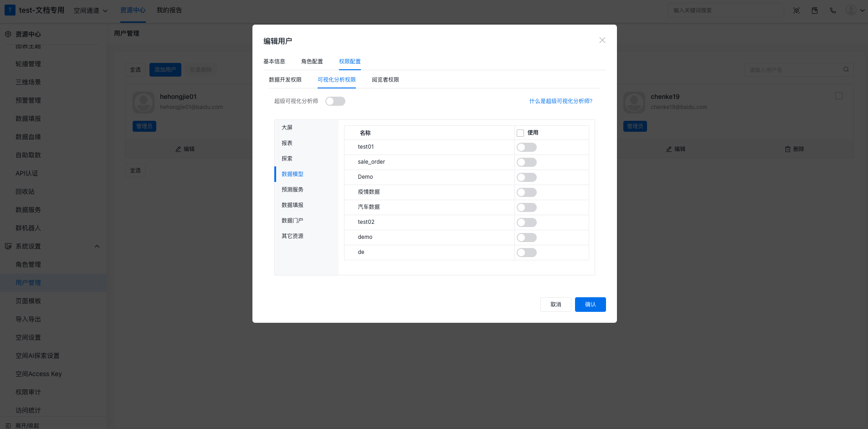Image resolution: width=868 pixels, height=429 pixels.
Task: Click the 确认 button
Action: click(x=591, y=305)
